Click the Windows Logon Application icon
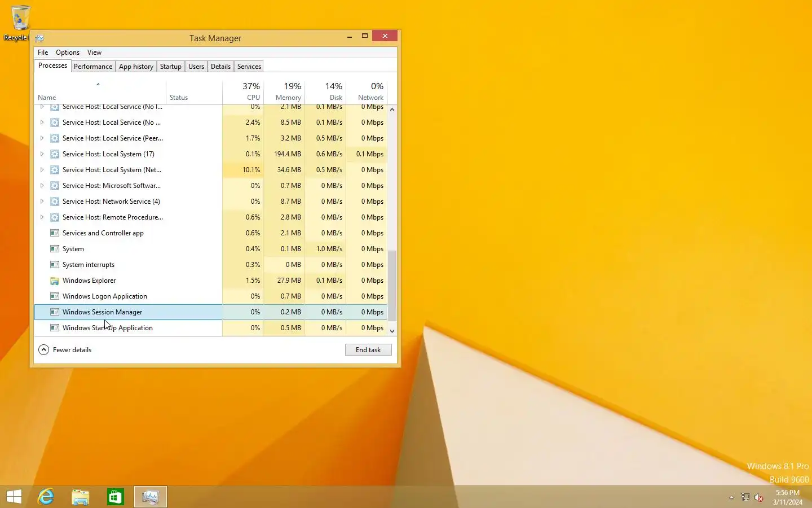 (x=55, y=296)
